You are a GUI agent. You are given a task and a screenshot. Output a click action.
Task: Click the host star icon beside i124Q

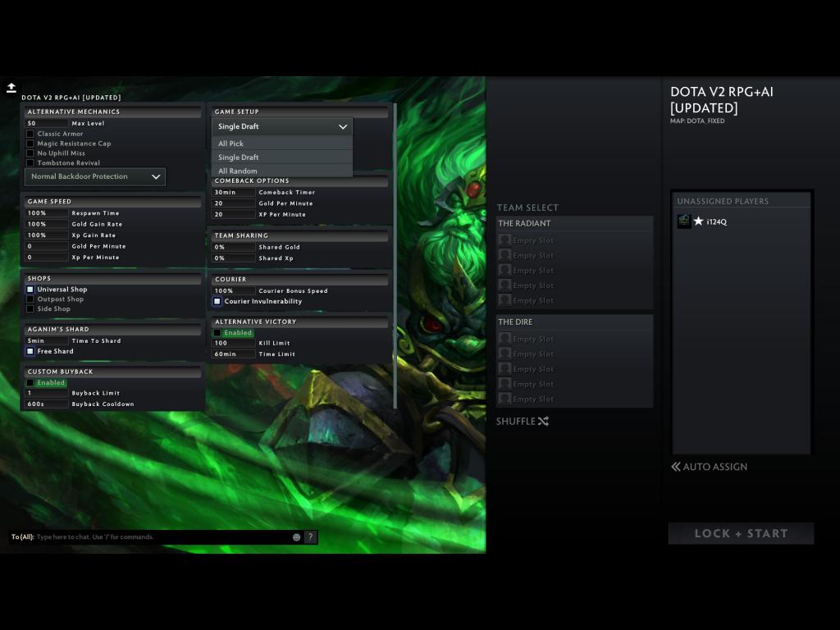point(699,221)
